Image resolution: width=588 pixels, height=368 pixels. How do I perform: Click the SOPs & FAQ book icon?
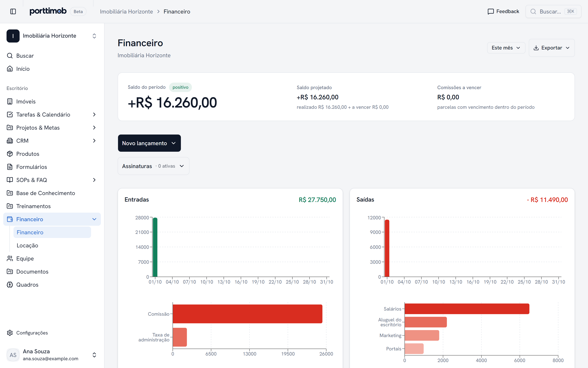tap(10, 180)
